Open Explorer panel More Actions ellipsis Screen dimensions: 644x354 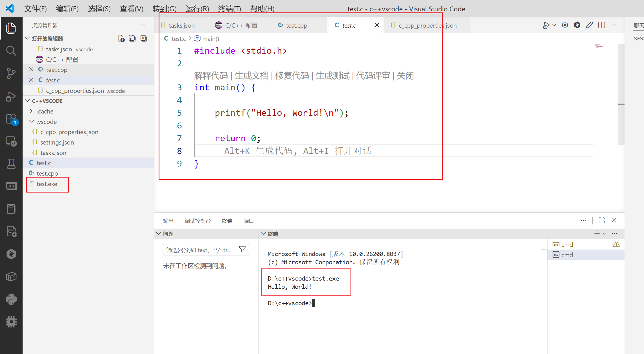click(143, 25)
